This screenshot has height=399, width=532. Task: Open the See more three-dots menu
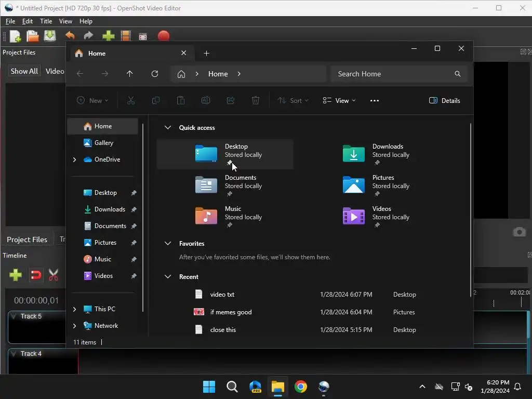(374, 101)
